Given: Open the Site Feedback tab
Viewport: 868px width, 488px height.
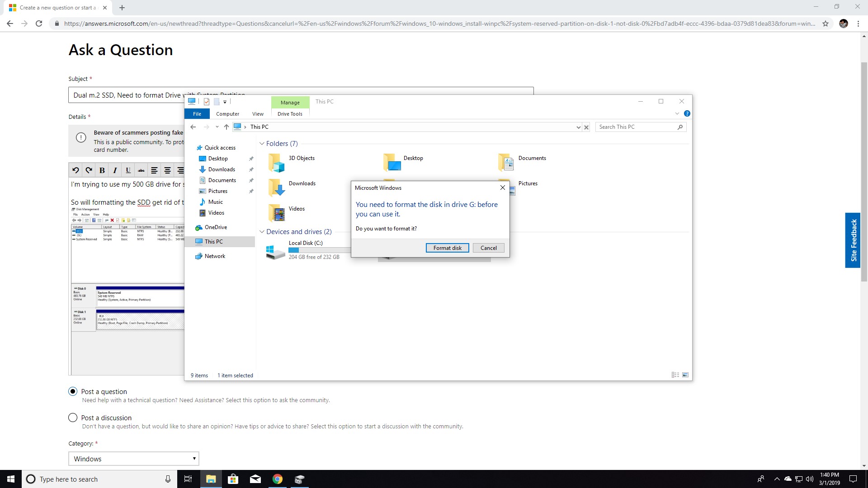Looking at the screenshot, I should coord(853,240).
